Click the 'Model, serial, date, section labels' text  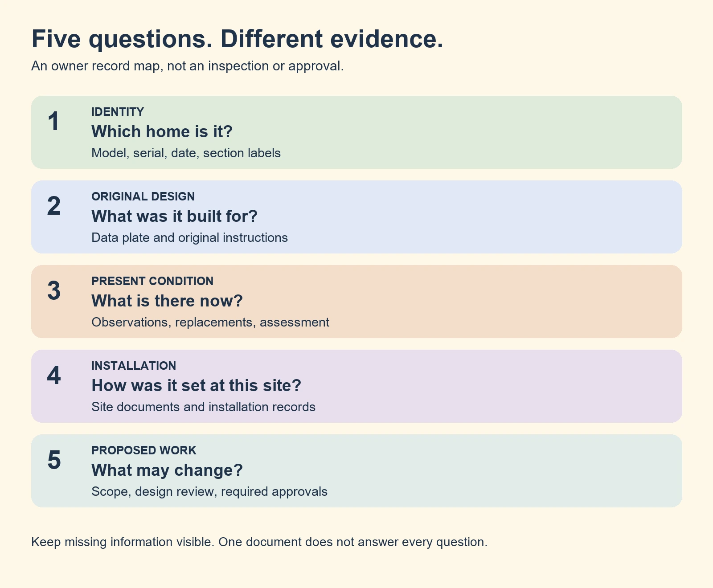tap(186, 153)
